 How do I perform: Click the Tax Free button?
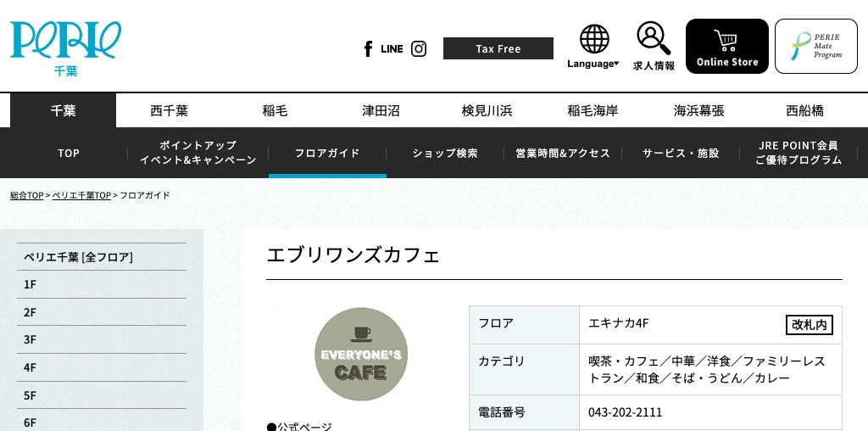coord(498,48)
